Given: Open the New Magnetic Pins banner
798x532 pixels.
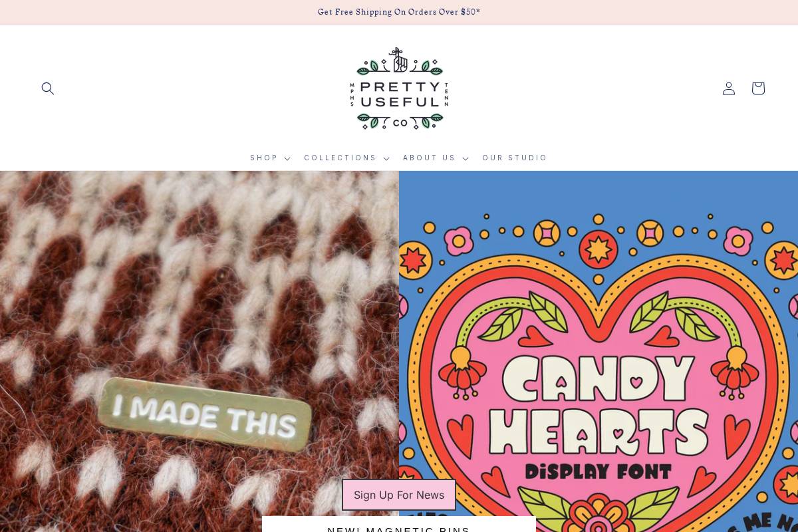Looking at the screenshot, I should click(x=399, y=525).
